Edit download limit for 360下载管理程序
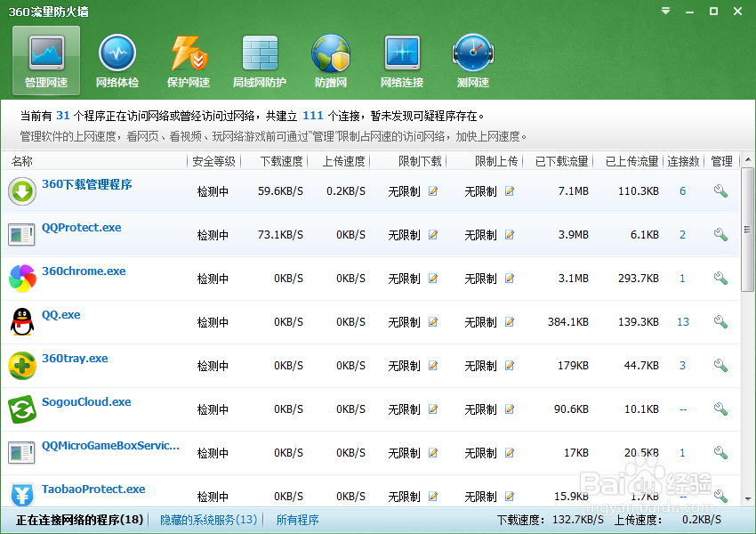 point(433,191)
